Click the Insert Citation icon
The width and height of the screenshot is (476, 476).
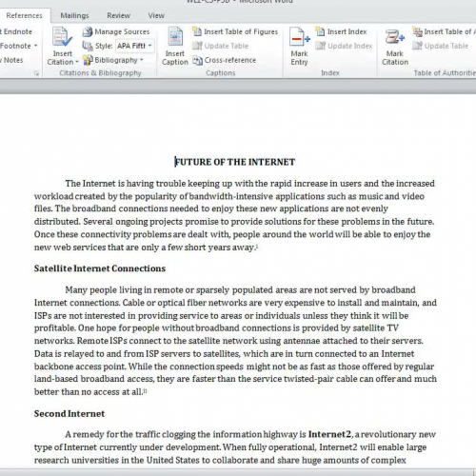click(62, 37)
